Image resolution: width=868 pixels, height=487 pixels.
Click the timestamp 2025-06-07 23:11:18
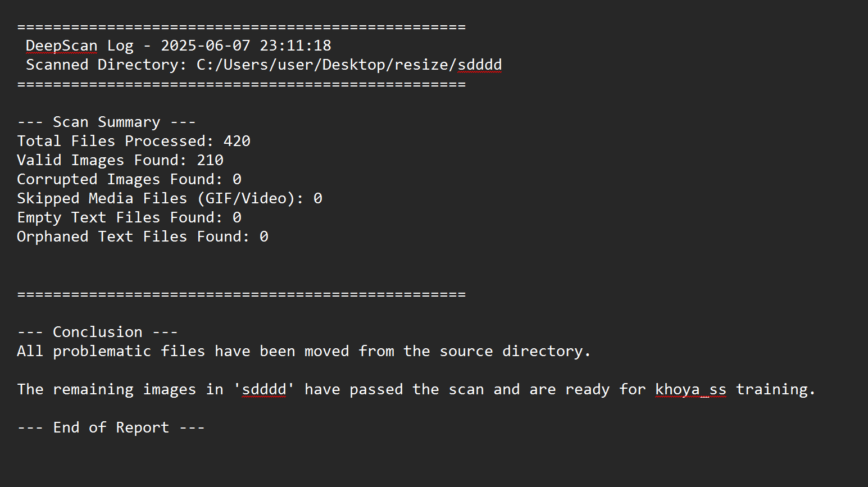[246, 45]
